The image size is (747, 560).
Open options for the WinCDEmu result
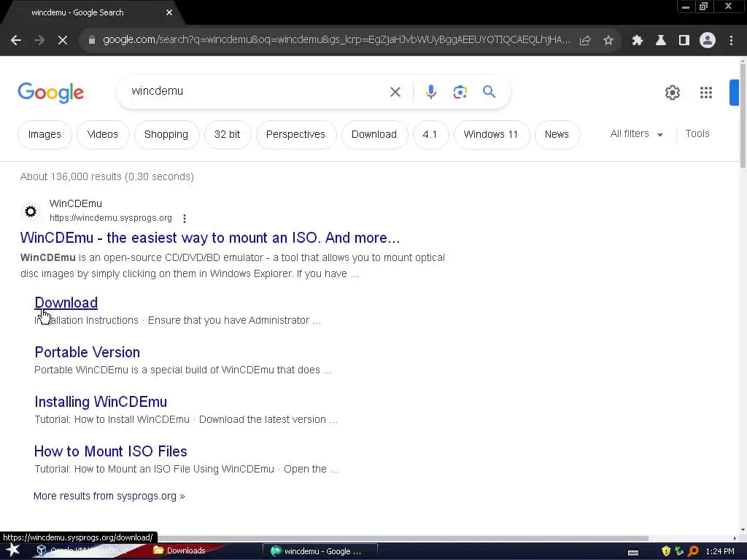[185, 219]
